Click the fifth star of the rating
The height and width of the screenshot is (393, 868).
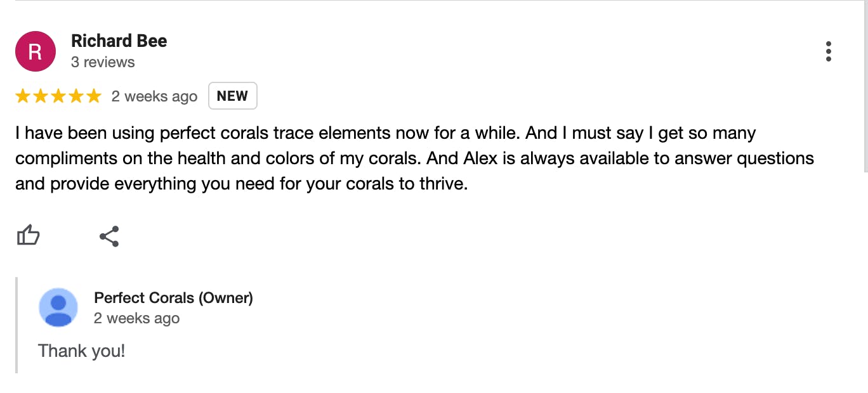pyautogui.click(x=94, y=96)
